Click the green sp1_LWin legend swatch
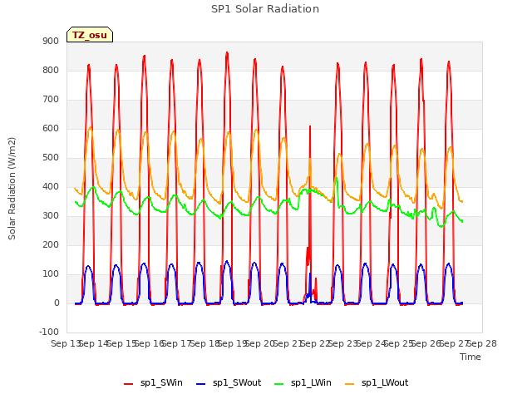532x399 pixels. pos(278,384)
